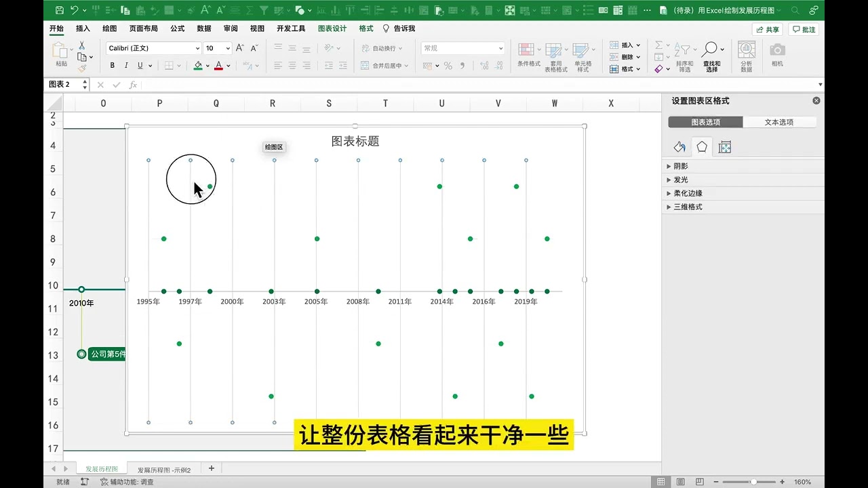
Task: Close the Format Chart Area pane
Action: tap(816, 100)
